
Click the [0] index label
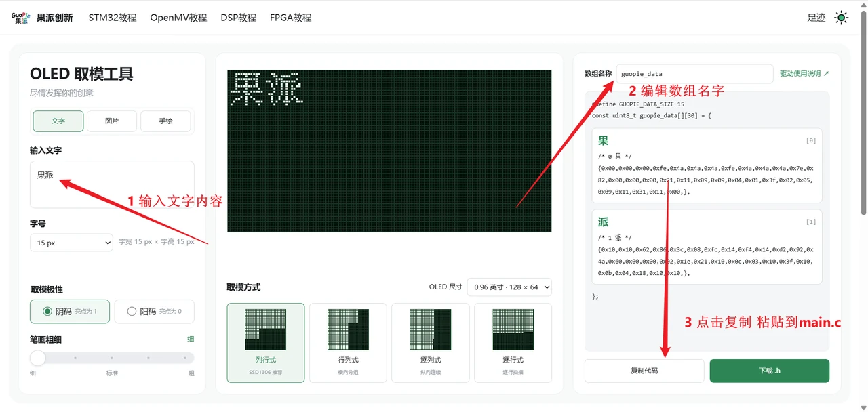810,140
